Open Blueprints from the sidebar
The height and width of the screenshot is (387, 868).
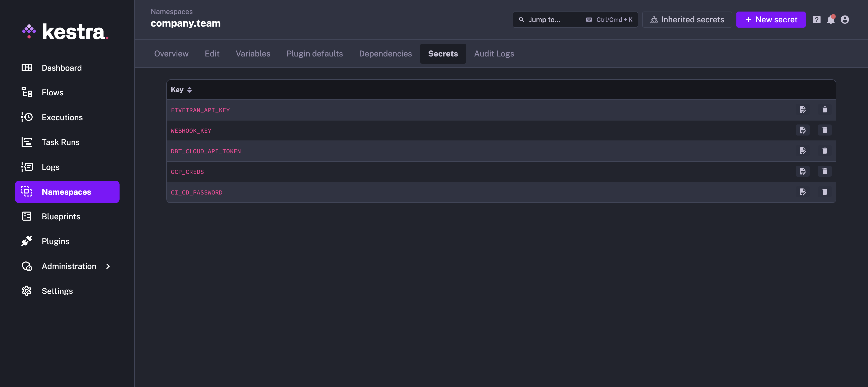[61, 217]
